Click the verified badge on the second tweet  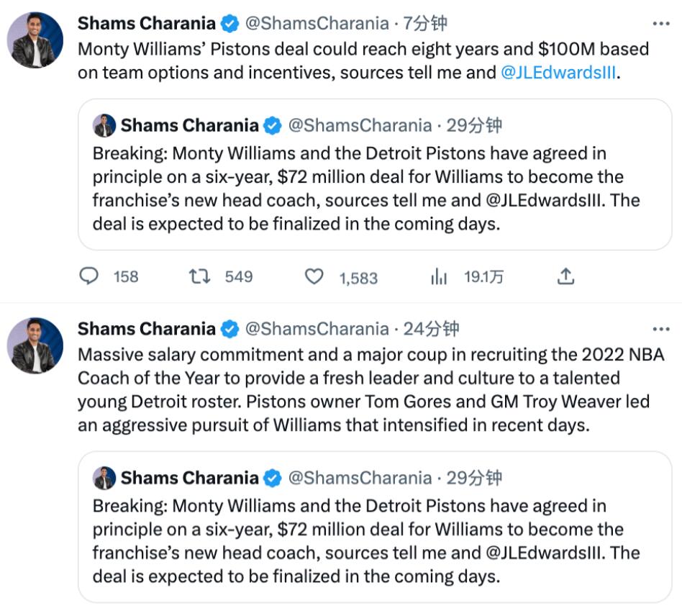(229, 330)
